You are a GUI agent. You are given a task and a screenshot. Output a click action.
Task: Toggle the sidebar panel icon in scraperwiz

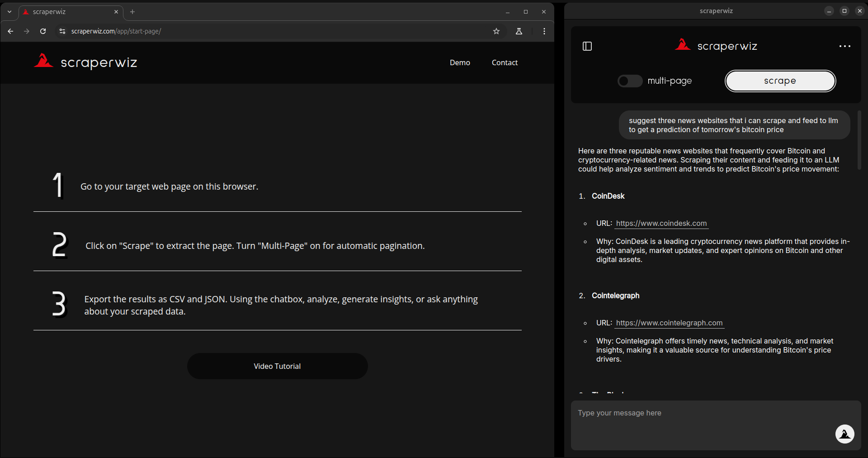587,46
